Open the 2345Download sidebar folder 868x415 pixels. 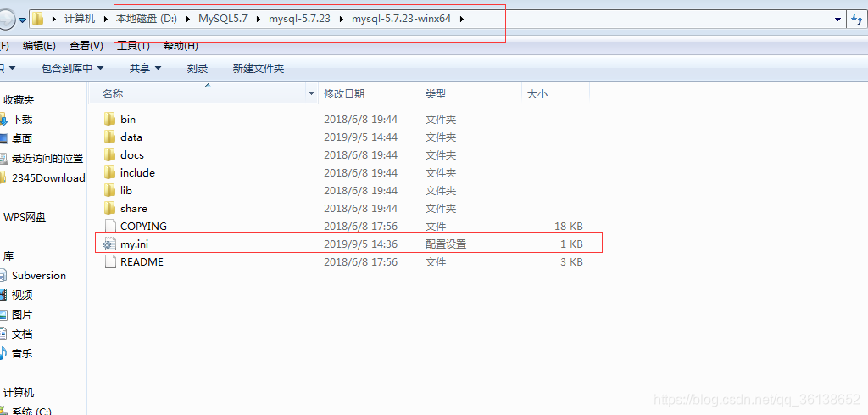48,178
